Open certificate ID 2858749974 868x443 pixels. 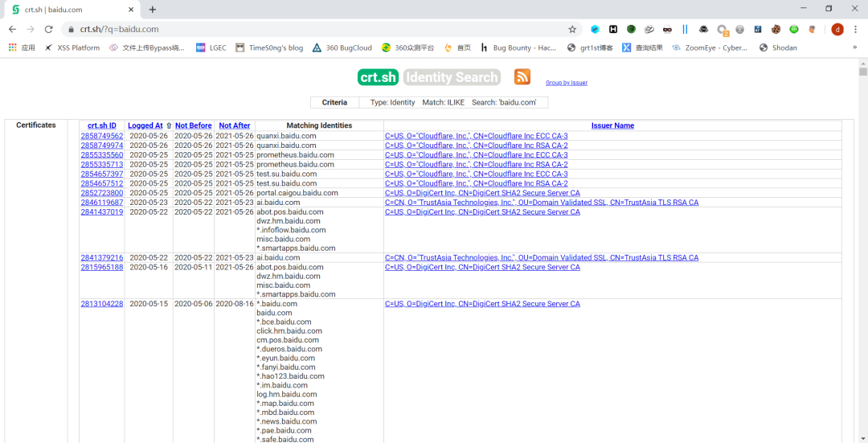102,145
